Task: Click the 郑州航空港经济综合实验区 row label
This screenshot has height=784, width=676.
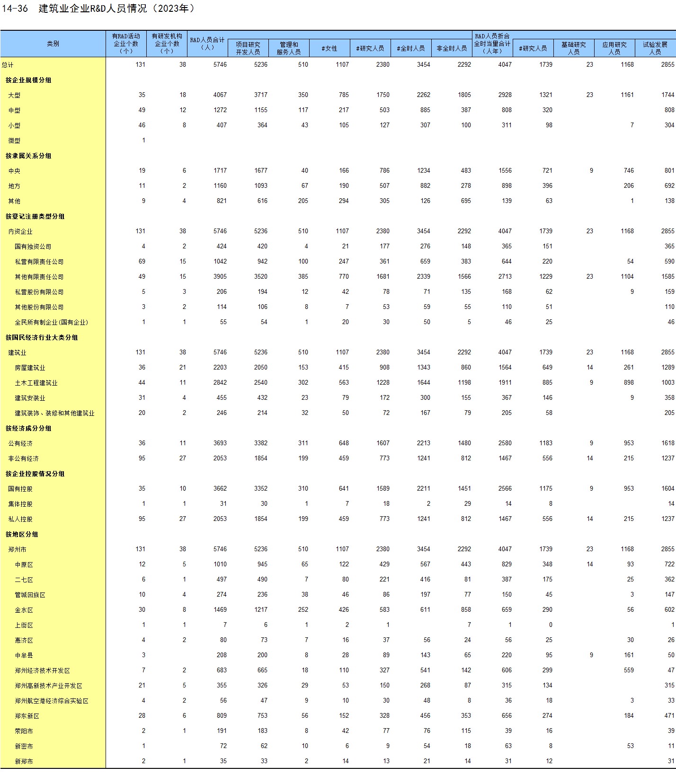Action: (x=51, y=701)
